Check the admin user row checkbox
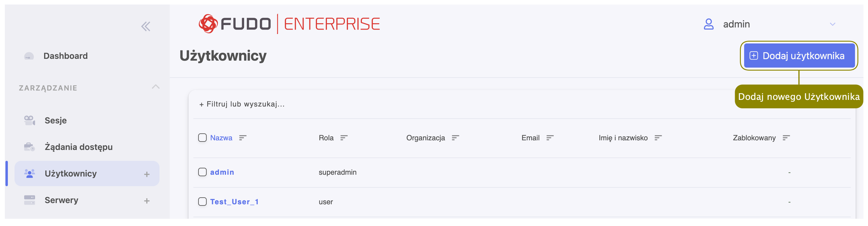Image resolution: width=868 pixels, height=226 pixels. coord(202,172)
